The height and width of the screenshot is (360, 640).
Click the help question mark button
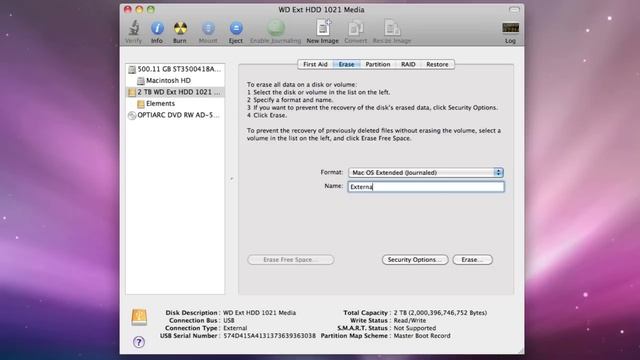[x=139, y=342]
